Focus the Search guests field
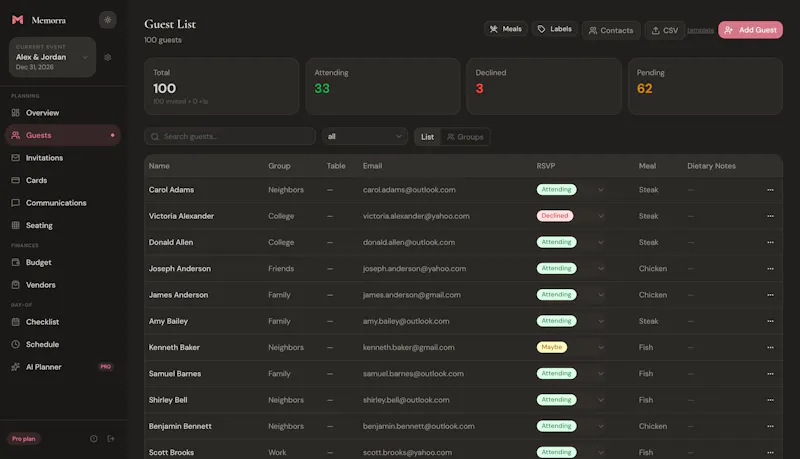Viewport: 800px width, 459px height. click(230, 136)
